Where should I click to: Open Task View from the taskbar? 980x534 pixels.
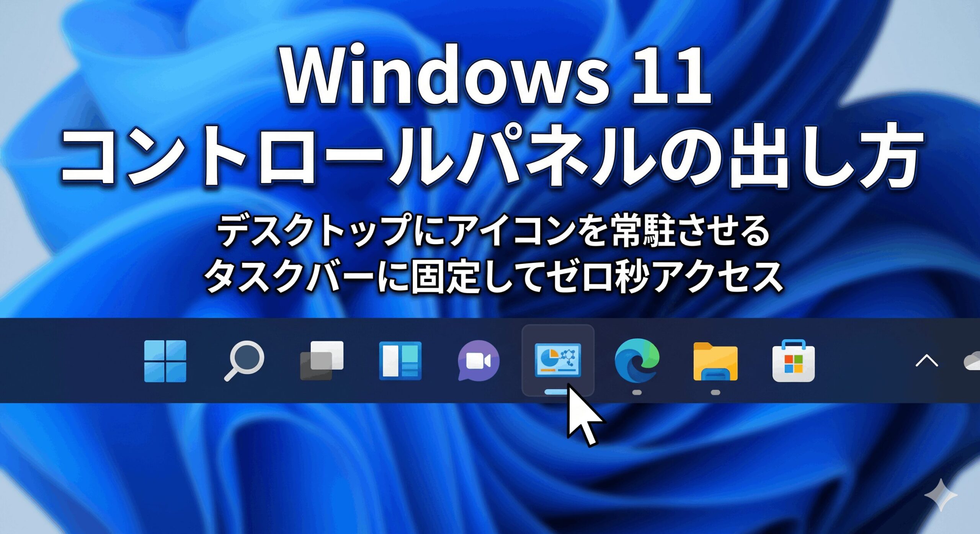pos(322,360)
